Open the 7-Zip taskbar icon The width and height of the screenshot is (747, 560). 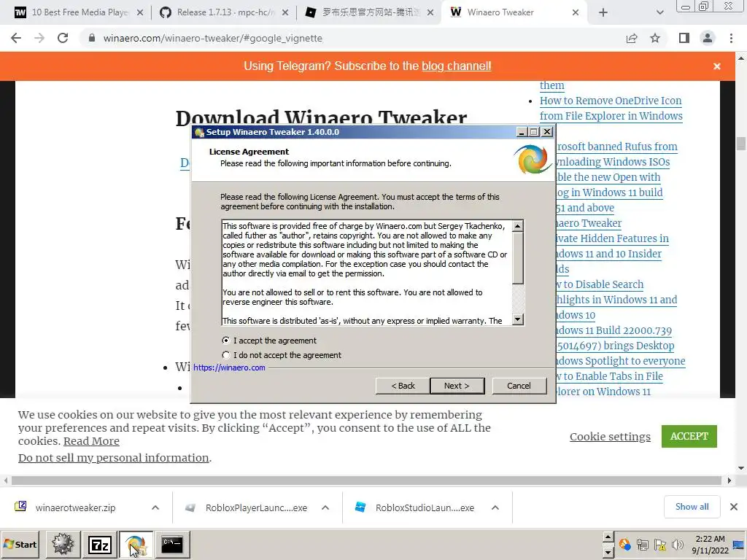click(x=99, y=544)
